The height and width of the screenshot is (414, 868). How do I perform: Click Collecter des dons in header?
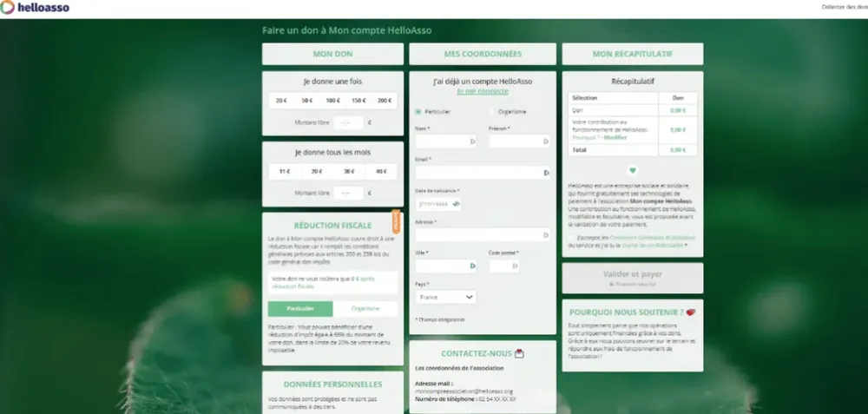point(845,7)
